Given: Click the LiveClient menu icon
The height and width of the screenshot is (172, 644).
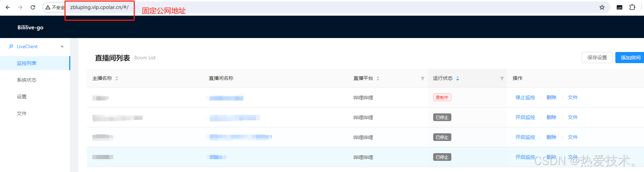Looking at the screenshot, I should 11,46.
